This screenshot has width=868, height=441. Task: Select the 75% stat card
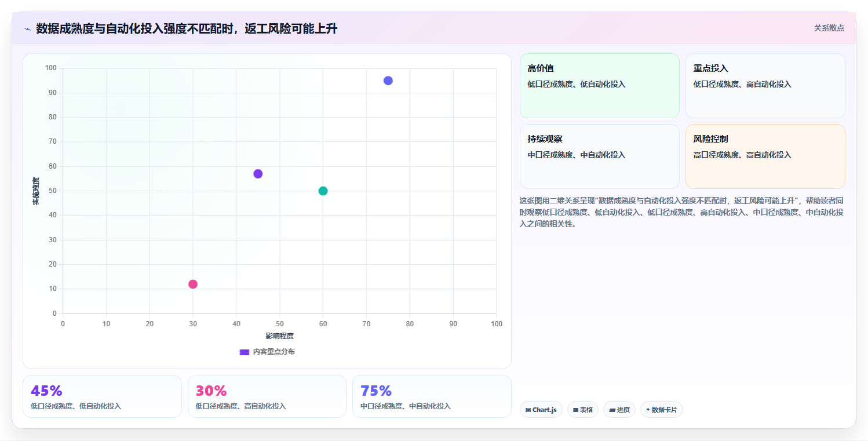pyautogui.click(x=432, y=396)
